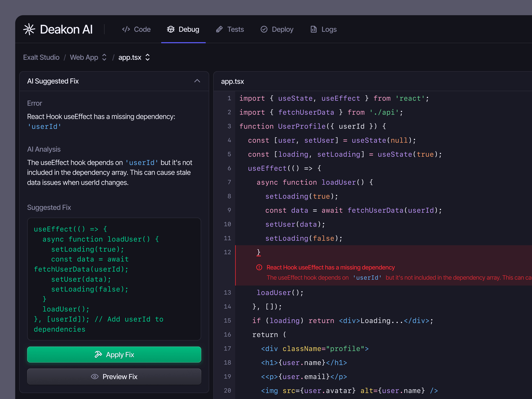This screenshot has width=532, height=399.
Task: Click the Tests pencil icon
Action: (x=219, y=29)
